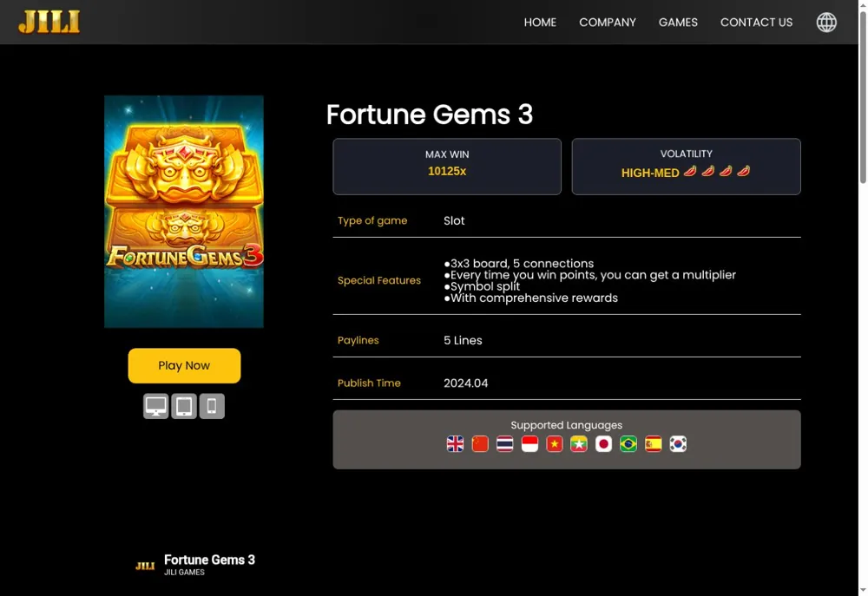Select the mobile phone device icon

pyautogui.click(x=212, y=406)
